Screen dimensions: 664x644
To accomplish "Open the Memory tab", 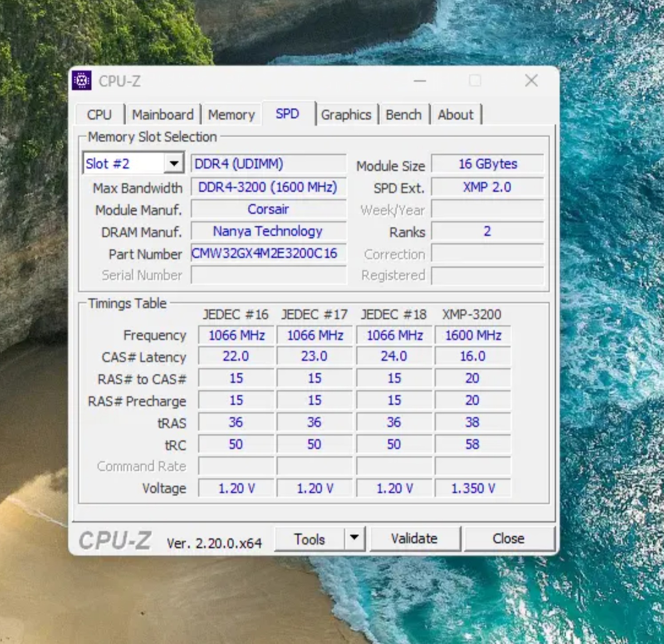I will coord(231,115).
